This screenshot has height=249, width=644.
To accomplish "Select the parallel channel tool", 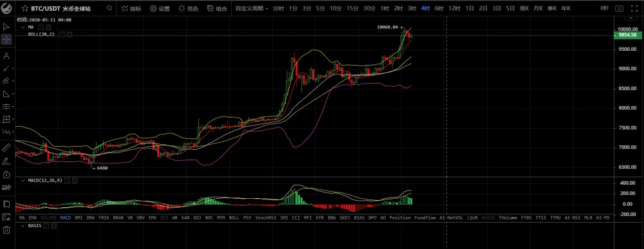I will (6, 81).
